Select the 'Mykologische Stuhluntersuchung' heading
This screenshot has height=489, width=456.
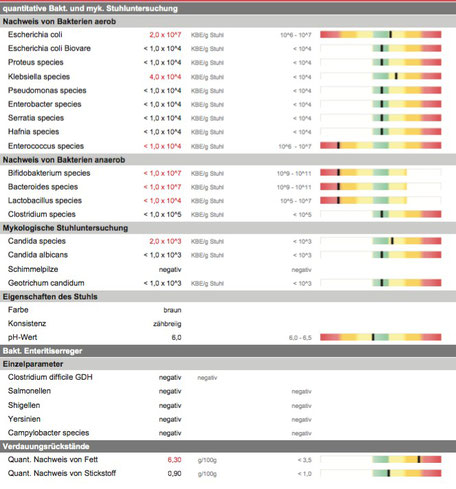65,228
